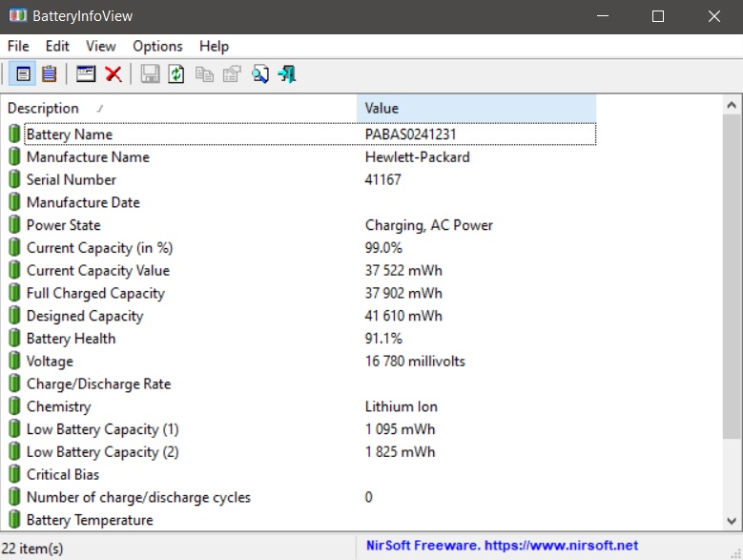743x560 pixels.
Task: Click the 41167 serial number value
Action: [382, 180]
